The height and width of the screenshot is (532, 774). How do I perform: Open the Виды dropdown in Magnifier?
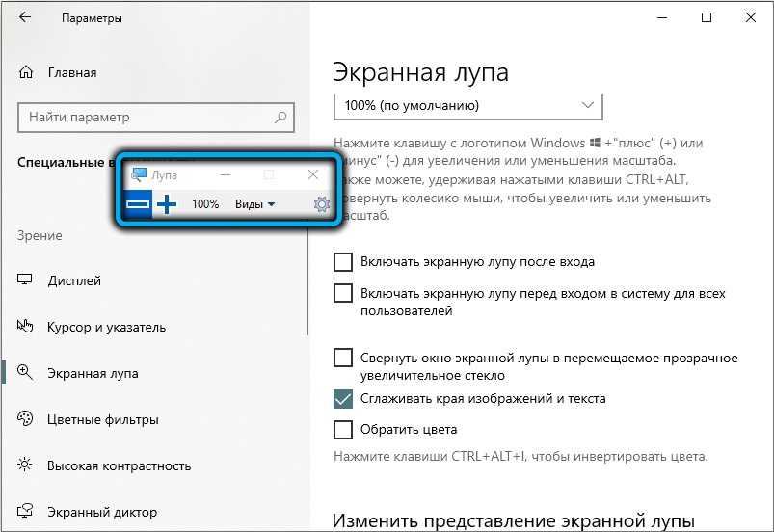tap(254, 204)
